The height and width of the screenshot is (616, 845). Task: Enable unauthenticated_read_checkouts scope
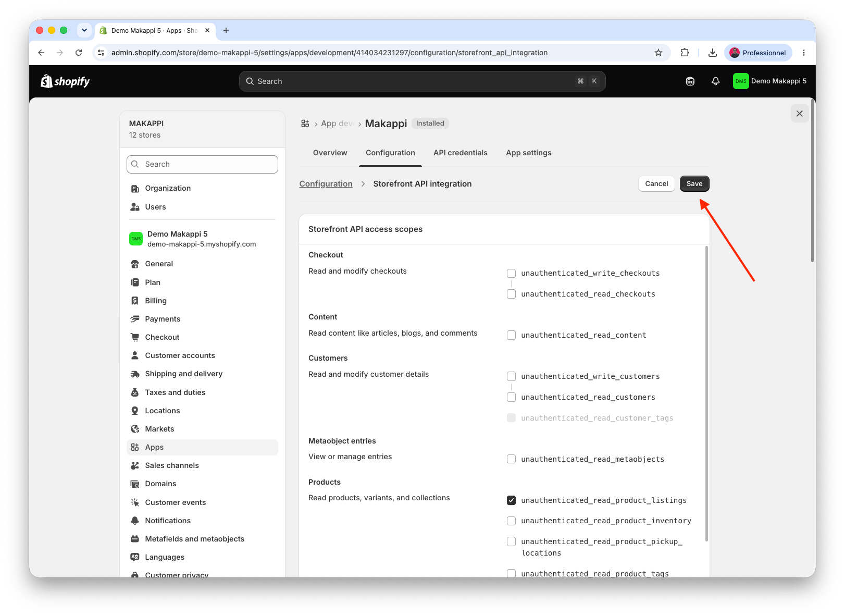click(512, 294)
